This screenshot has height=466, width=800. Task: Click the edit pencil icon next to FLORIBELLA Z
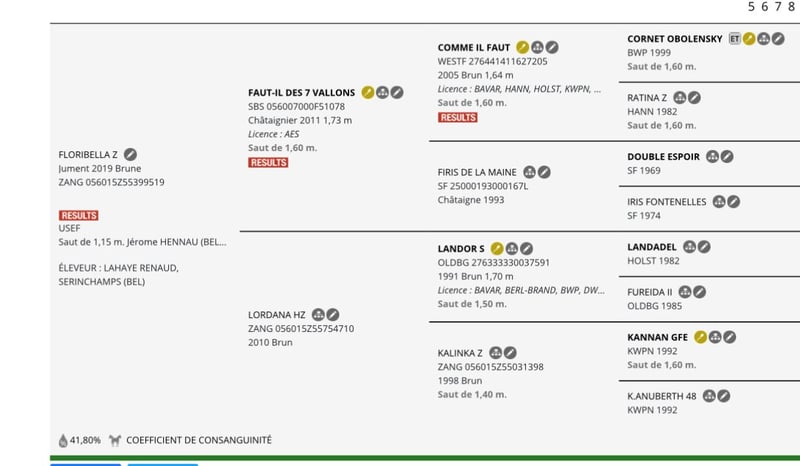point(130,154)
